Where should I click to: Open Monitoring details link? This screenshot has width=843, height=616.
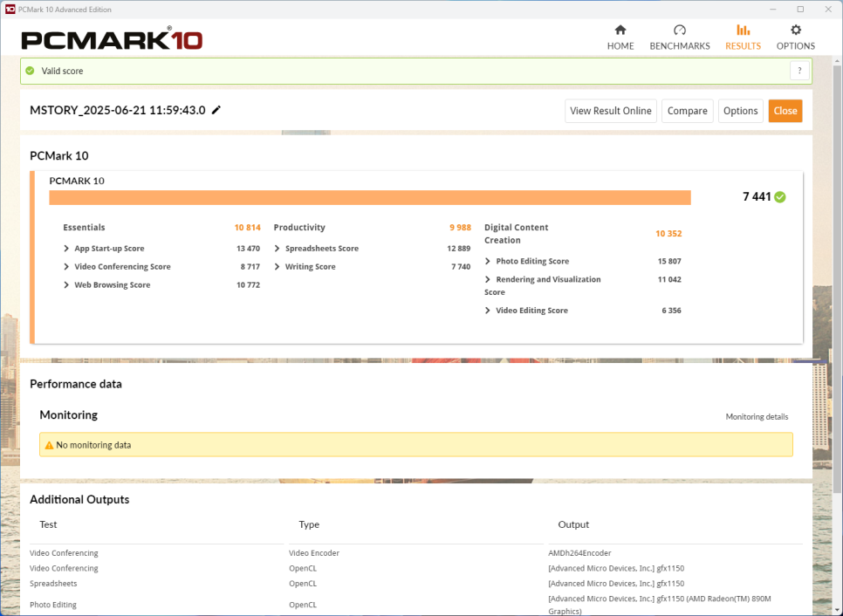pyautogui.click(x=757, y=417)
